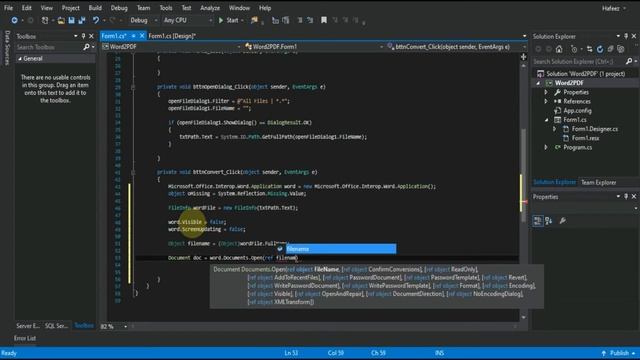Collapse the General group in Toolbox
Image resolution: width=640 pixels, height=360 pixels.
[x=20, y=59]
